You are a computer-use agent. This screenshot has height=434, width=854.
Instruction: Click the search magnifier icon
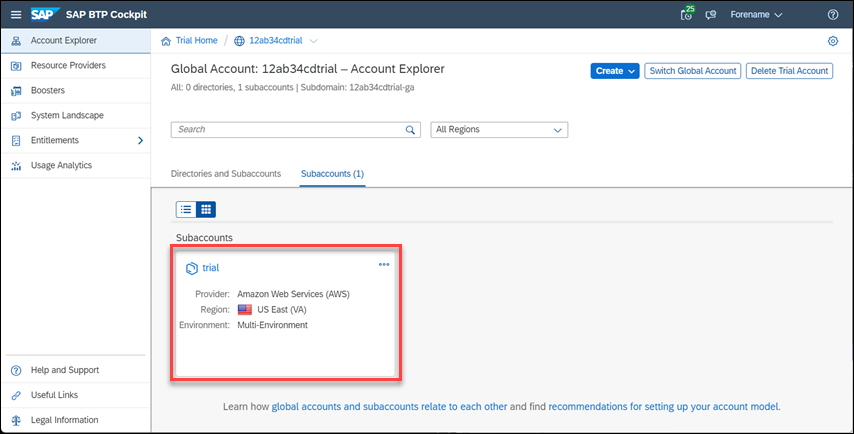pyautogui.click(x=410, y=130)
